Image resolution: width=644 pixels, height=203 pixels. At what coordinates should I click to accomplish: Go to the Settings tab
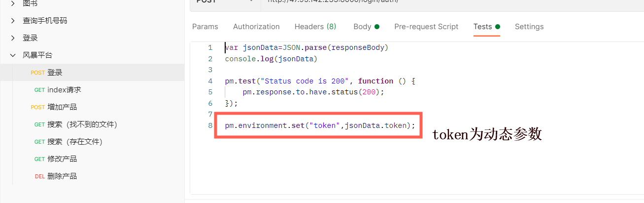point(529,27)
